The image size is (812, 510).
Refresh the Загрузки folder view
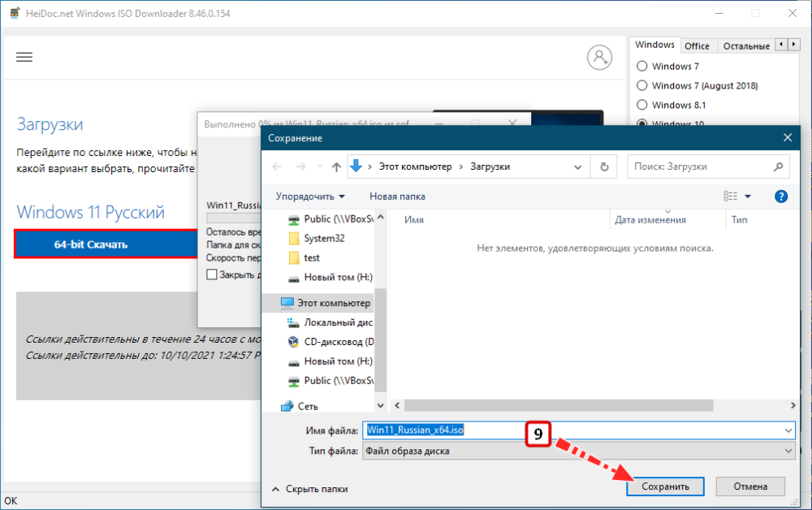pos(603,166)
